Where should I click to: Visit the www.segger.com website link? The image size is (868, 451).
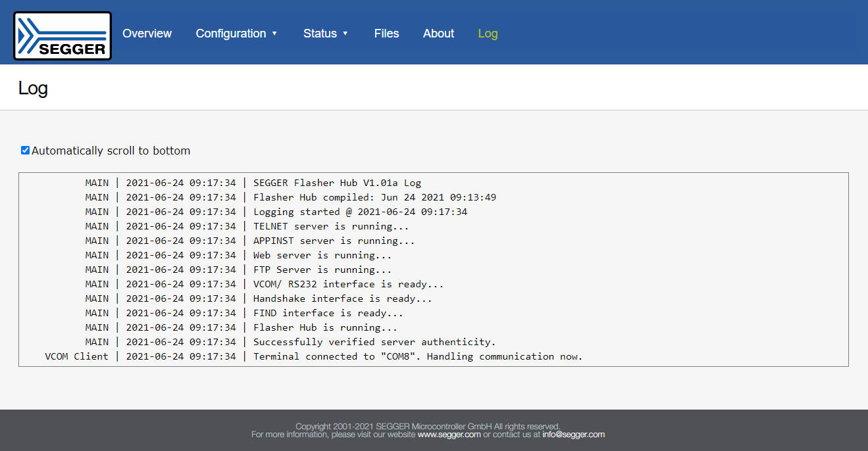coord(449,434)
